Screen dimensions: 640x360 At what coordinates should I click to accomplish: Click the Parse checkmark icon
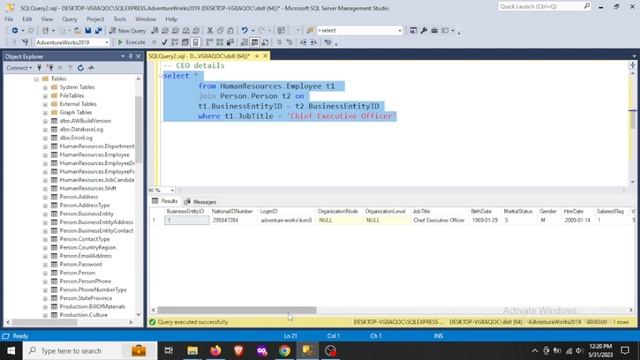pyautogui.click(x=164, y=42)
